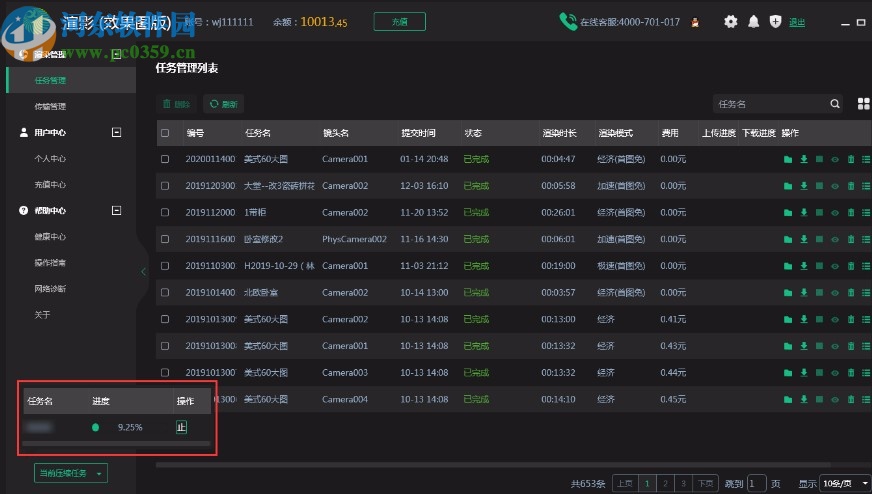The image size is (872, 494).
Task: Stop the compression task with 止 button
Action: [181, 427]
